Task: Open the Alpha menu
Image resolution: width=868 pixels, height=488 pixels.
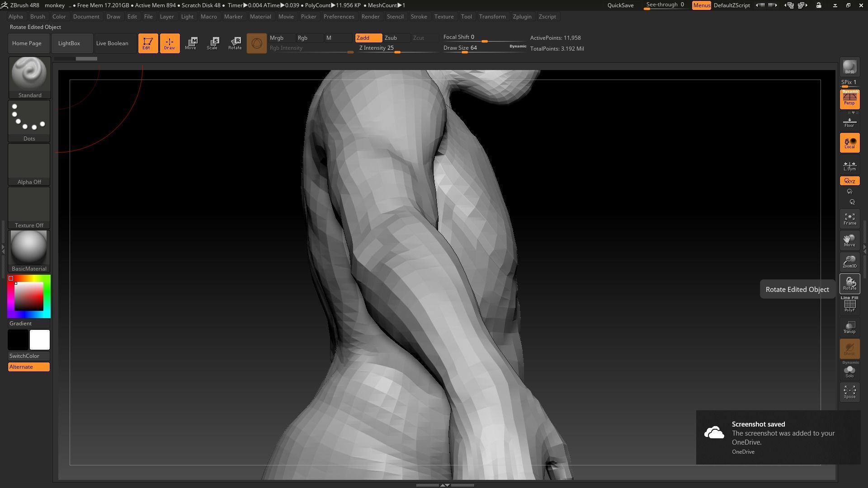Action: click(16, 17)
